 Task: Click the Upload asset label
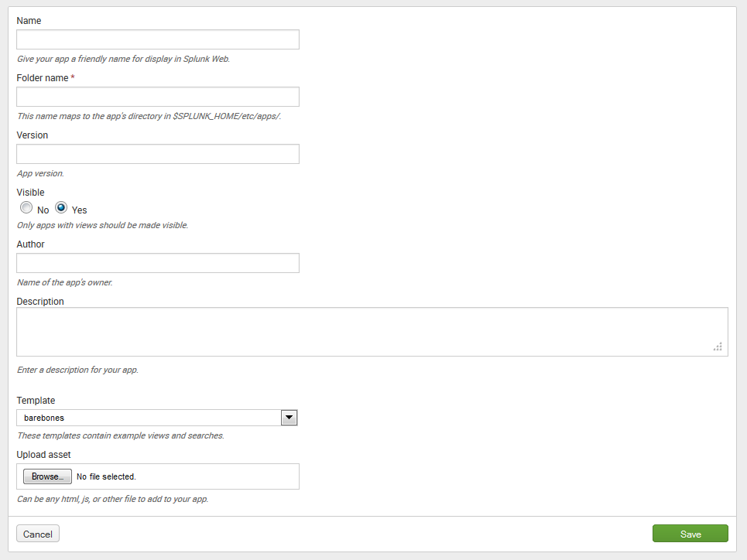pyautogui.click(x=44, y=455)
